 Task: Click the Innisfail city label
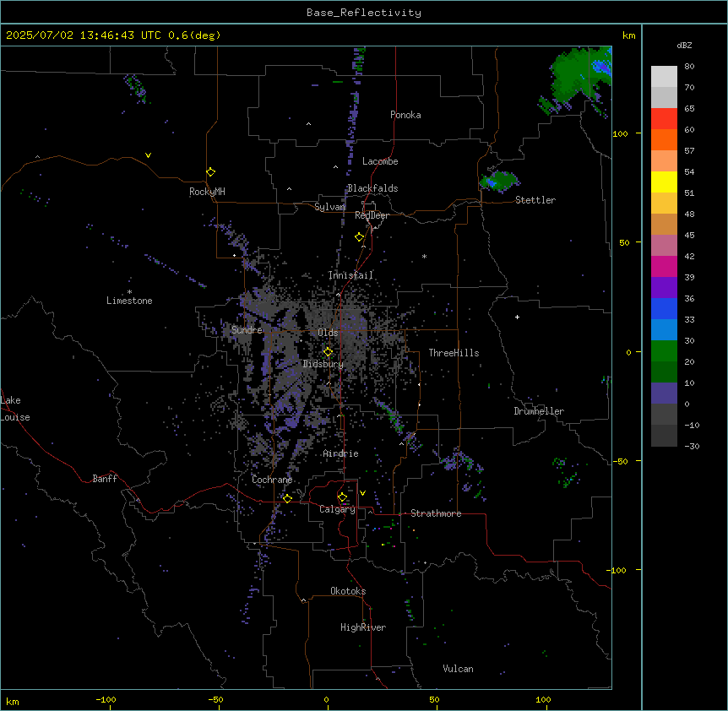pyautogui.click(x=350, y=275)
